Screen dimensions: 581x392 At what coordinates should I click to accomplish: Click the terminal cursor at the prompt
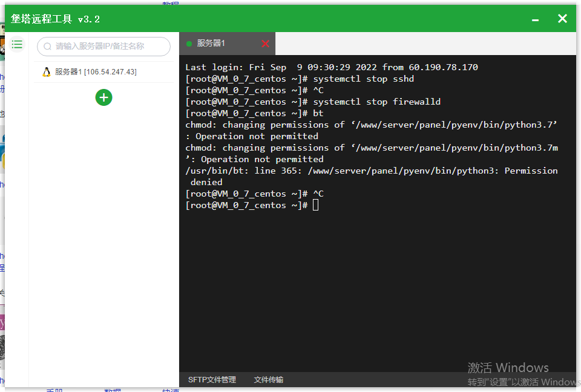tap(316, 205)
